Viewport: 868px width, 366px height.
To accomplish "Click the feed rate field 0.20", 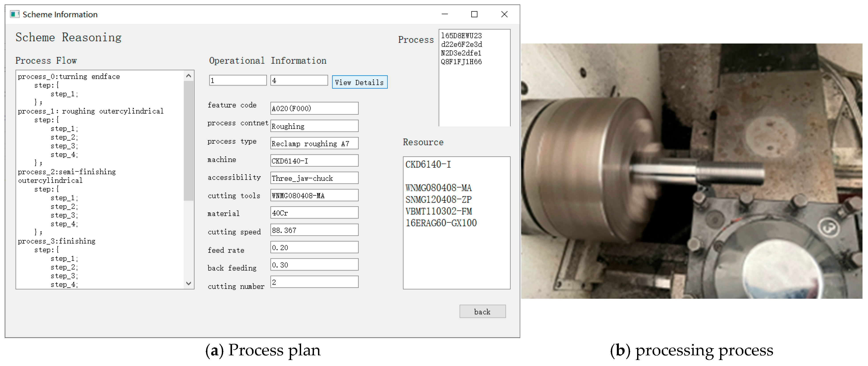I will coord(314,247).
